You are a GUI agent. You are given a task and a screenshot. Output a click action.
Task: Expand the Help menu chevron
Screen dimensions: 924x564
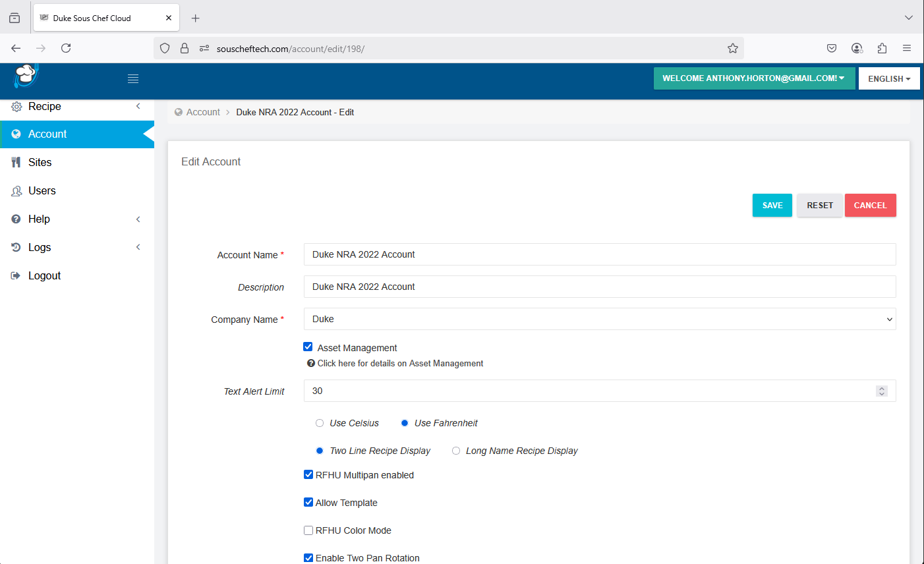(138, 219)
